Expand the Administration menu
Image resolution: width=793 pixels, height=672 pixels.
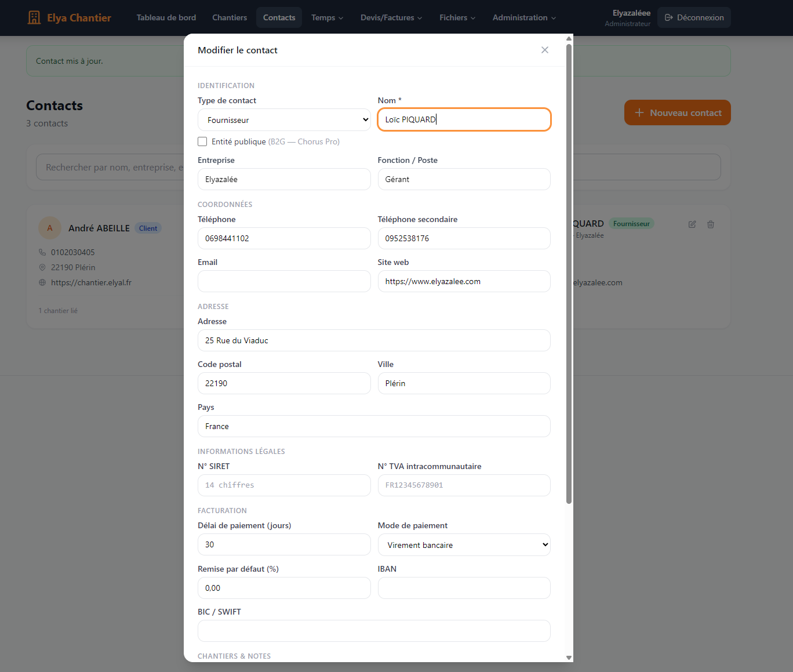click(x=523, y=17)
